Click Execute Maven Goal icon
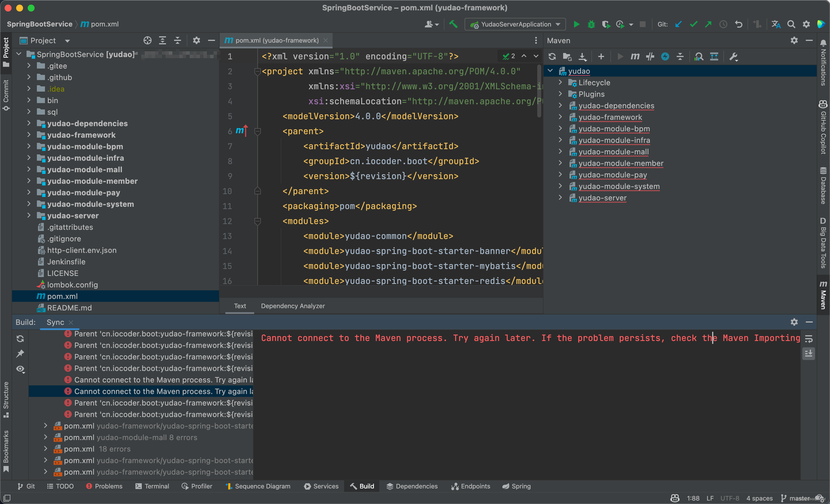The image size is (830, 504). tap(635, 56)
